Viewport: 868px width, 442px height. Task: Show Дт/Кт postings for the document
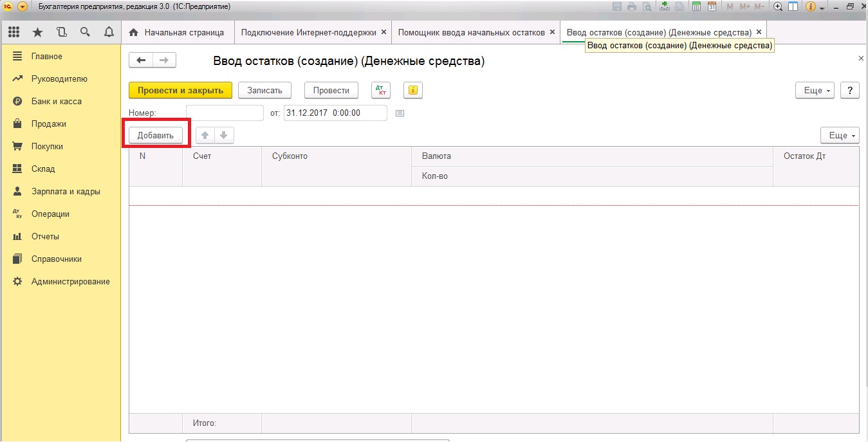tap(381, 91)
